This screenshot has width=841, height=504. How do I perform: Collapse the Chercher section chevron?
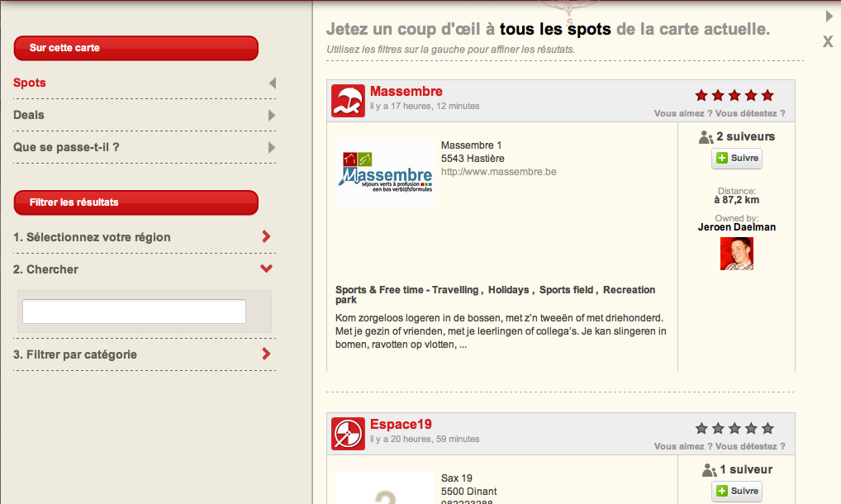click(x=266, y=268)
